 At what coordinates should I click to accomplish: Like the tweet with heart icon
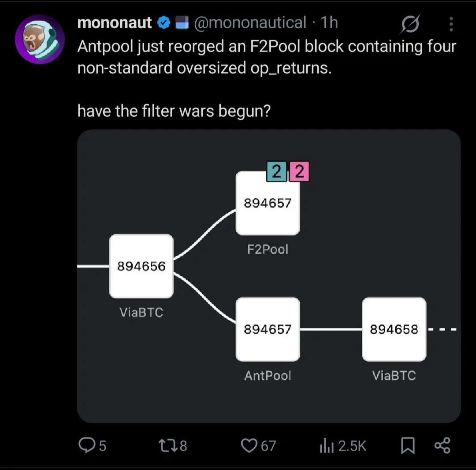[x=249, y=446]
